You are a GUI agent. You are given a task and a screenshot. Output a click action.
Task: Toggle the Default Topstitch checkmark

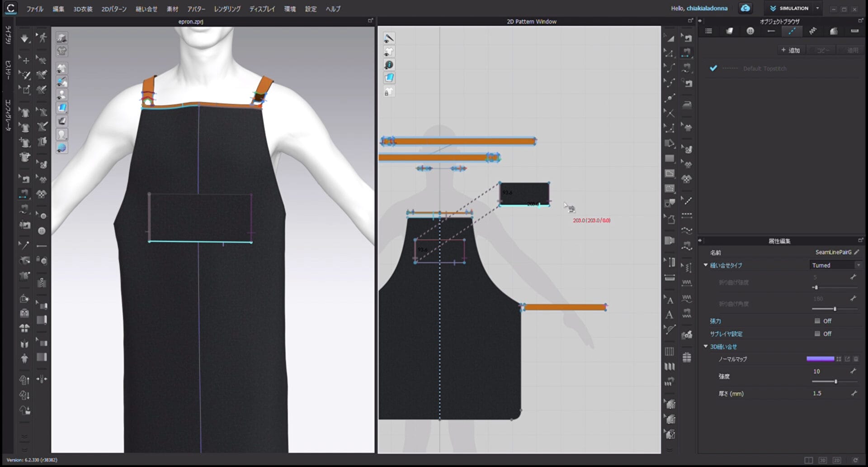coord(713,68)
